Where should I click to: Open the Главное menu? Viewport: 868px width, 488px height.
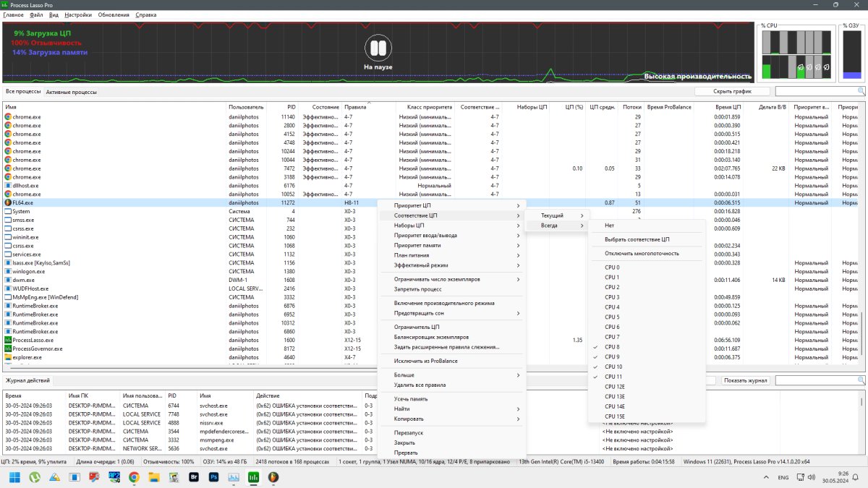point(13,14)
